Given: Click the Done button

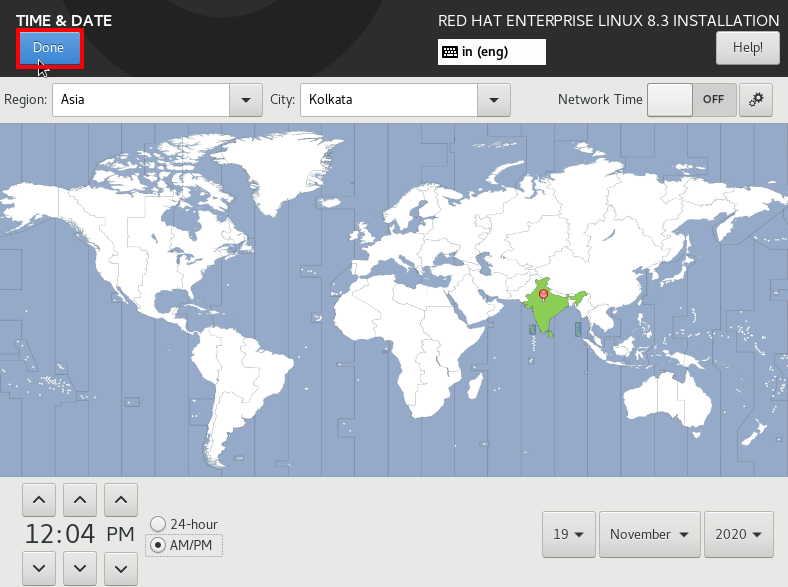Looking at the screenshot, I should click(x=49, y=48).
